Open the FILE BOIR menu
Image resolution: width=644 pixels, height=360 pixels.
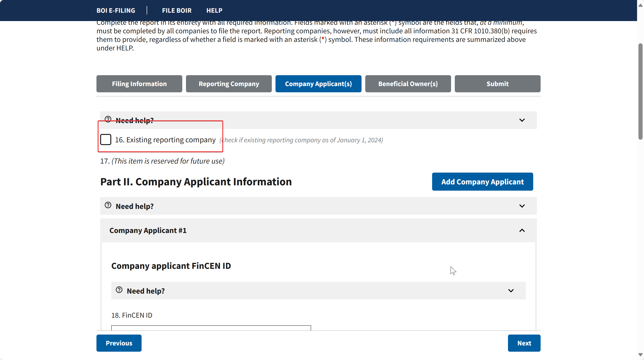coord(177,10)
